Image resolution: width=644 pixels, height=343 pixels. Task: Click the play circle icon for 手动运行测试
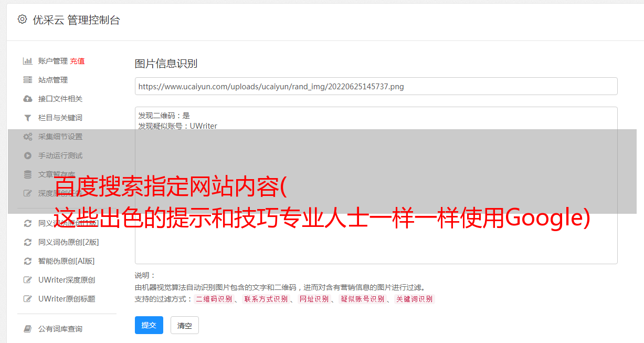tap(28, 155)
